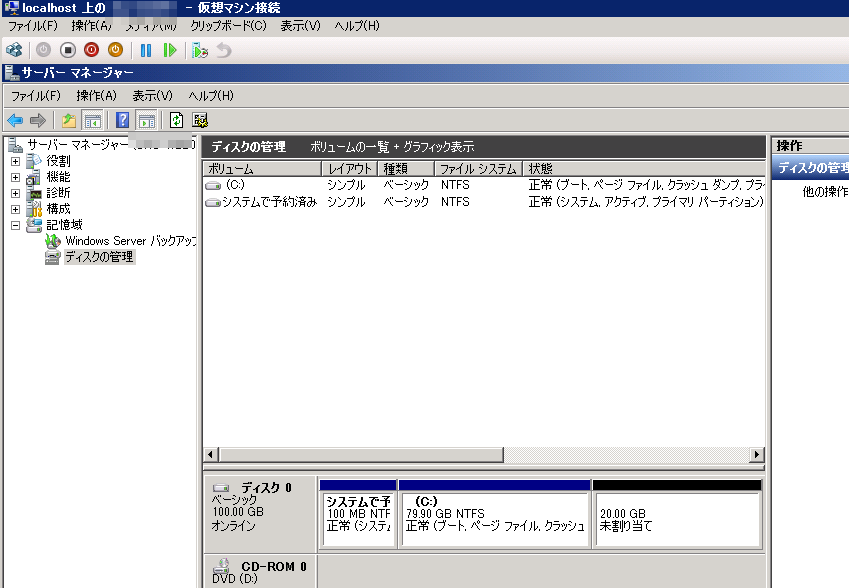This screenshot has width=849, height=588.
Task: Select (C:) row in volume list
Action: pyautogui.click(x=484, y=185)
